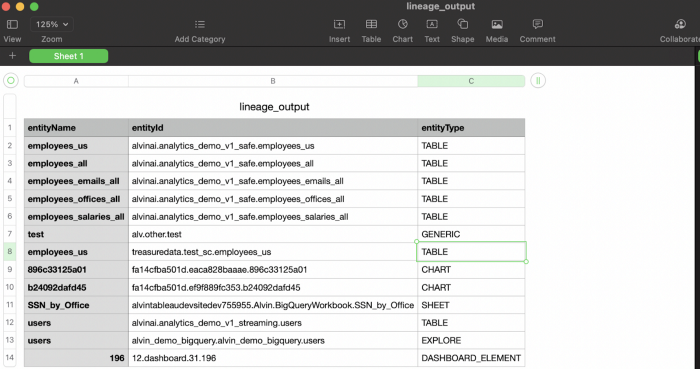Select the entityName header cell
The height and width of the screenshot is (369, 700).
pos(76,128)
